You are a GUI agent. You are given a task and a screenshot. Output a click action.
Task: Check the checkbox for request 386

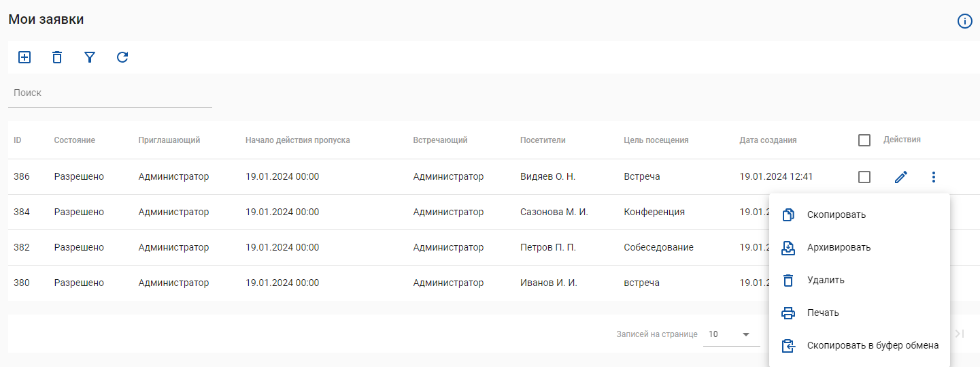click(864, 177)
